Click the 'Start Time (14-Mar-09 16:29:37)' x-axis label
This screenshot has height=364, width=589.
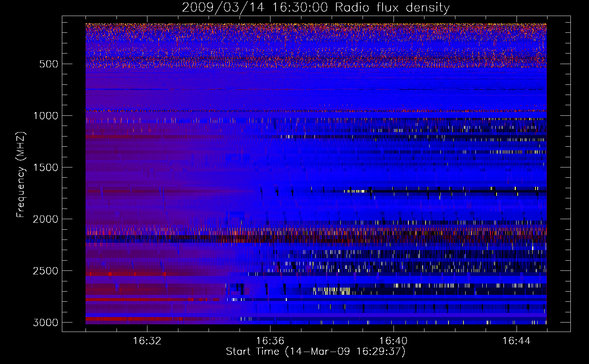(x=316, y=352)
